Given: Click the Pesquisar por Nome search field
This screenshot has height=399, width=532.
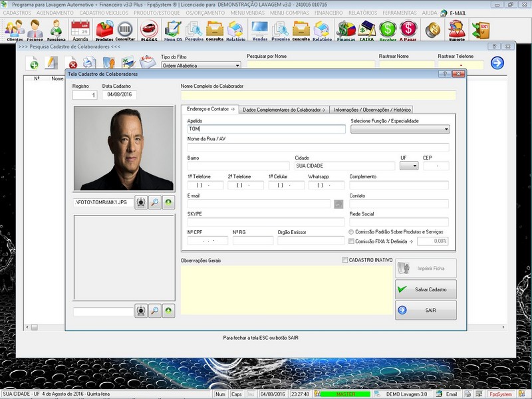Looking at the screenshot, I should (x=311, y=65).
